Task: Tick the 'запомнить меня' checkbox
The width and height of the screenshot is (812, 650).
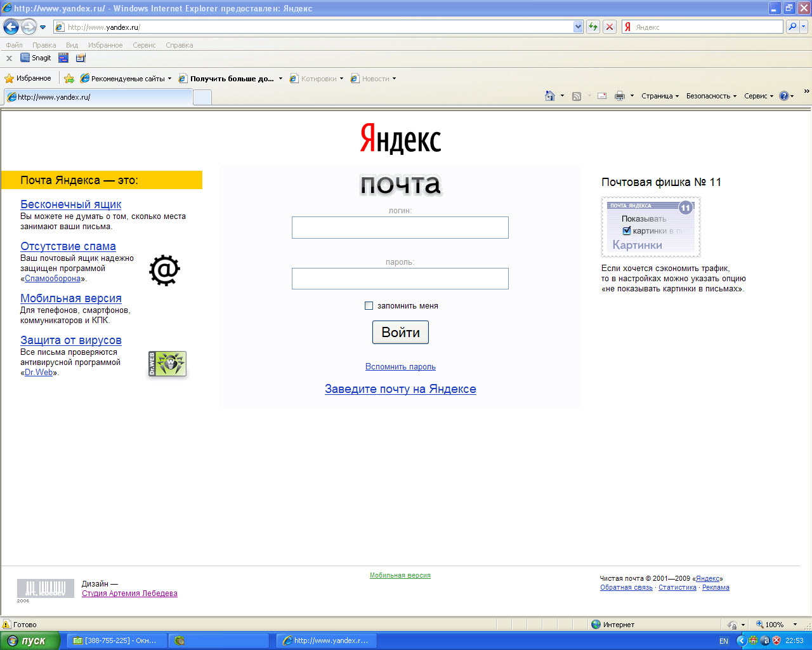Action: coord(369,306)
